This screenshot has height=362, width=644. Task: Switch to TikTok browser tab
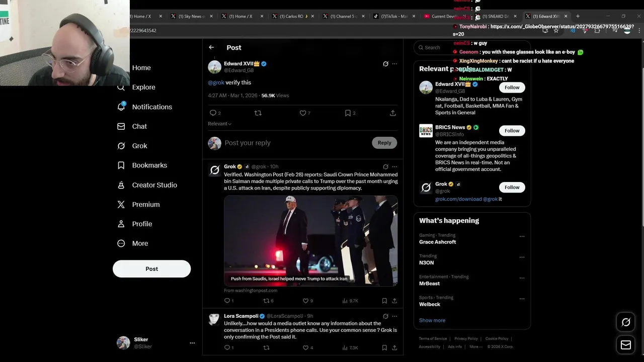coord(394,16)
